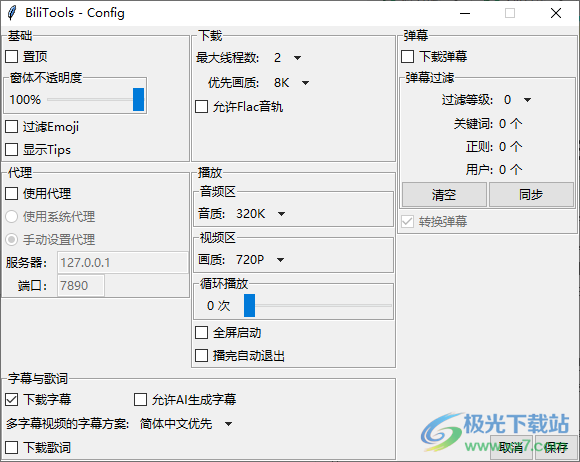Click the 循环播放 slider handle
Image resolution: width=580 pixels, height=462 pixels.
(x=249, y=306)
